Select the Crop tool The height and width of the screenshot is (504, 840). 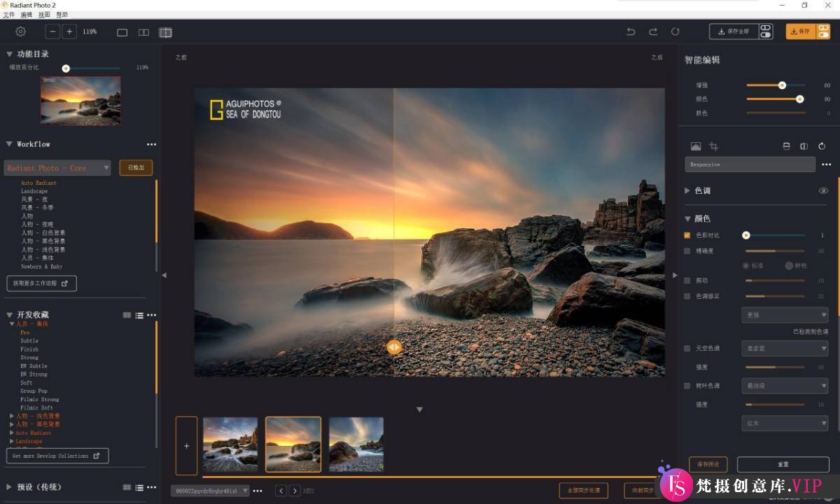714,146
